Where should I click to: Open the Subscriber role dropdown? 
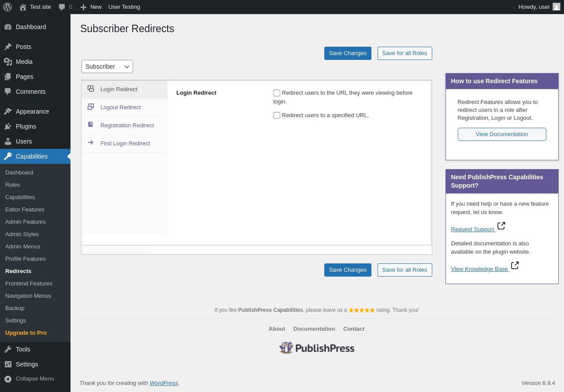click(x=107, y=67)
